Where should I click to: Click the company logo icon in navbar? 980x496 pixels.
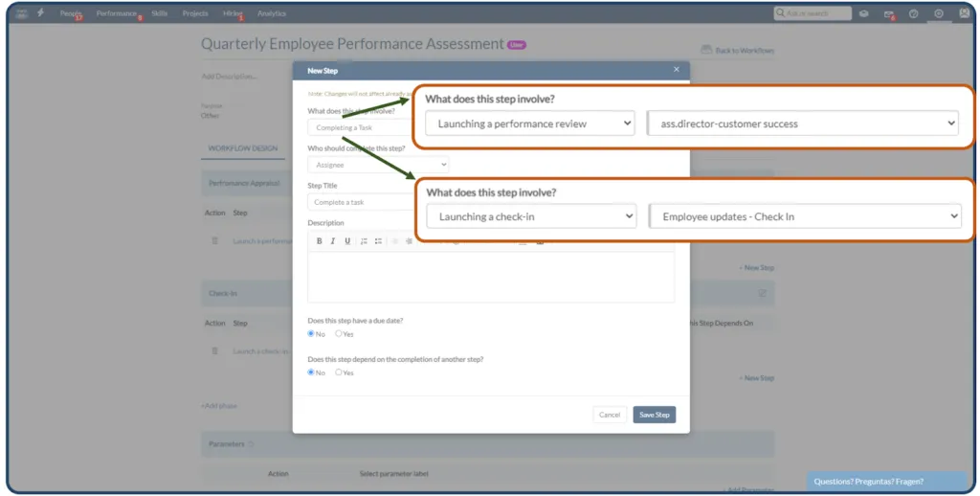(22, 13)
